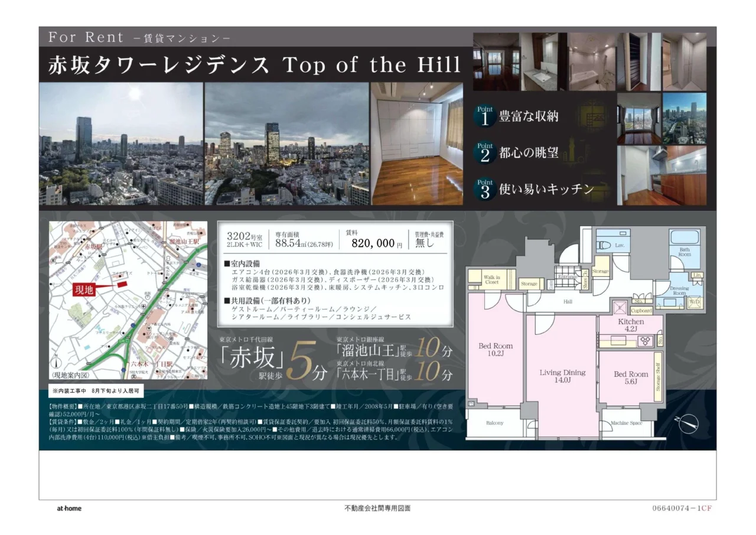Screen dimensions: 756x535
Task: Click the at-home logo
Action: (69, 508)
